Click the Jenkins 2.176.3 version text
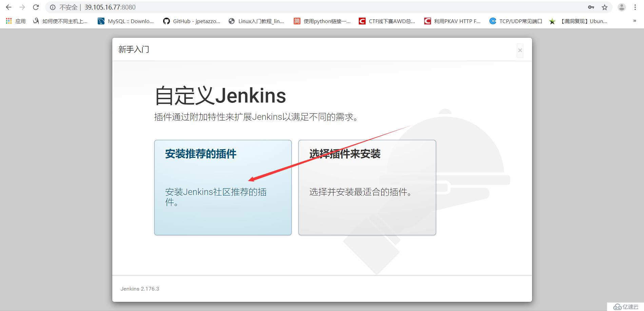The image size is (644, 311). (140, 289)
